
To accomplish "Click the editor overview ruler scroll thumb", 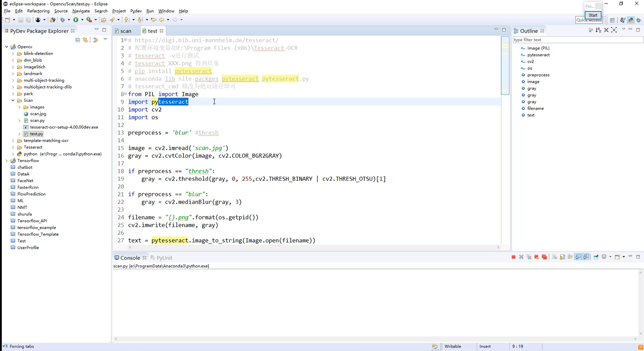I will point(505,65).
